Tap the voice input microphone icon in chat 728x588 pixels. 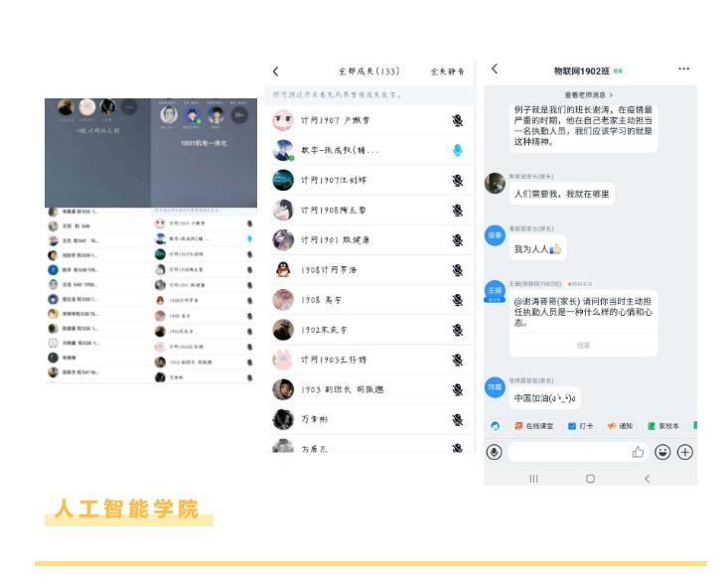494,452
